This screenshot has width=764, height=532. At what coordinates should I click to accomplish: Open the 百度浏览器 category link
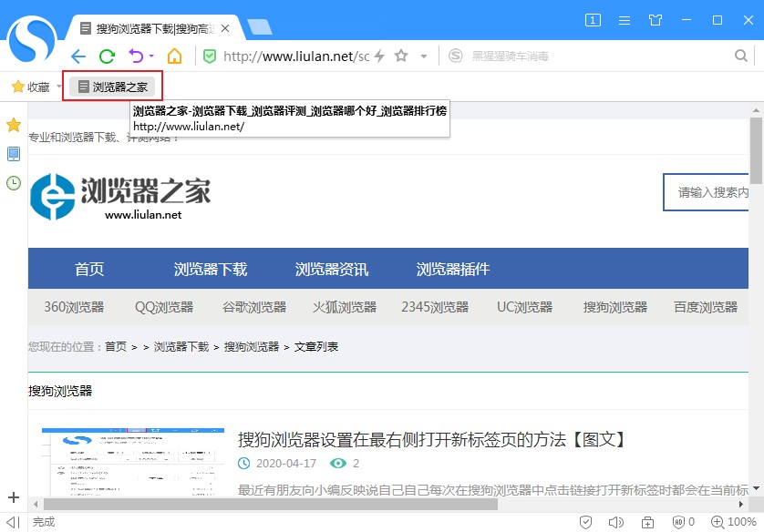pyautogui.click(x=706, y=307)
